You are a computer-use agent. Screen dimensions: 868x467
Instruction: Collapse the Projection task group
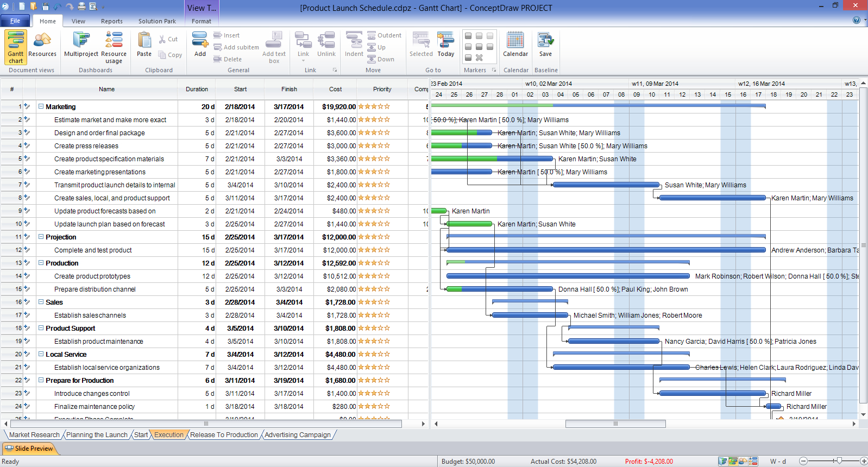41,237
